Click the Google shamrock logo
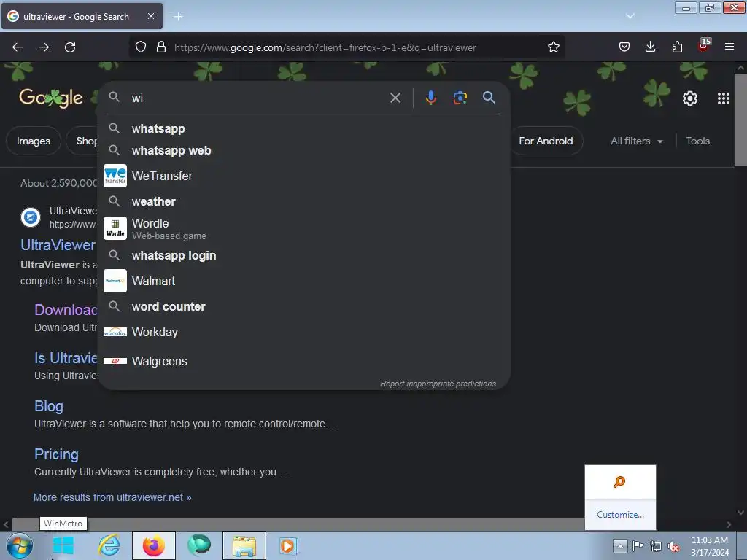This screenshot has width=747, height=560. click(x=51, y=98)
